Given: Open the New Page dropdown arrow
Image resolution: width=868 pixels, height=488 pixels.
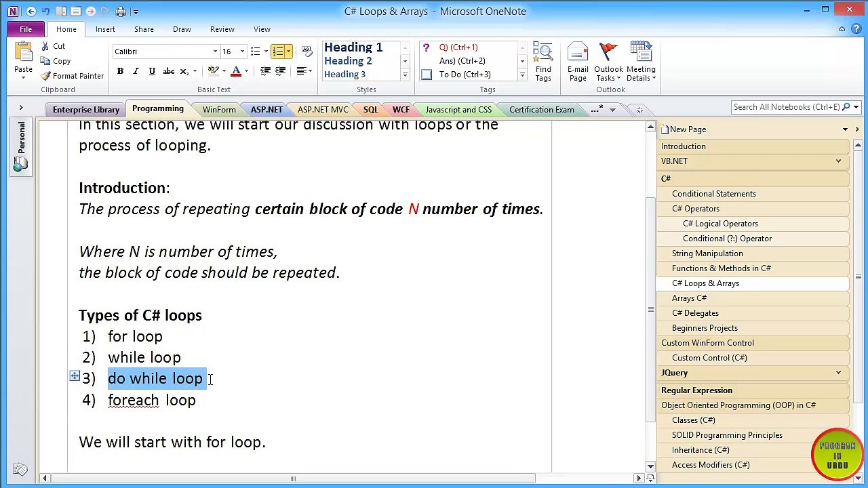Looking at the screenshot, I should (x=845, y=129).
